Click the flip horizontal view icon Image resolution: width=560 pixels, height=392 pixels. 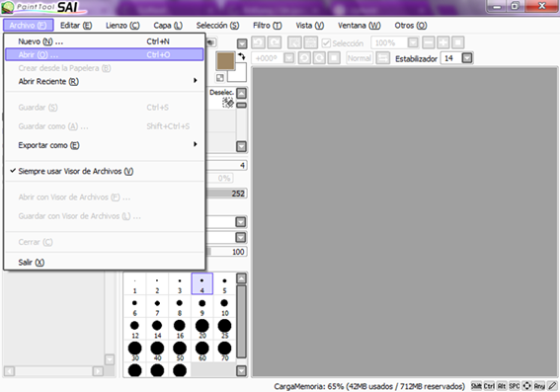pos(383,58)
